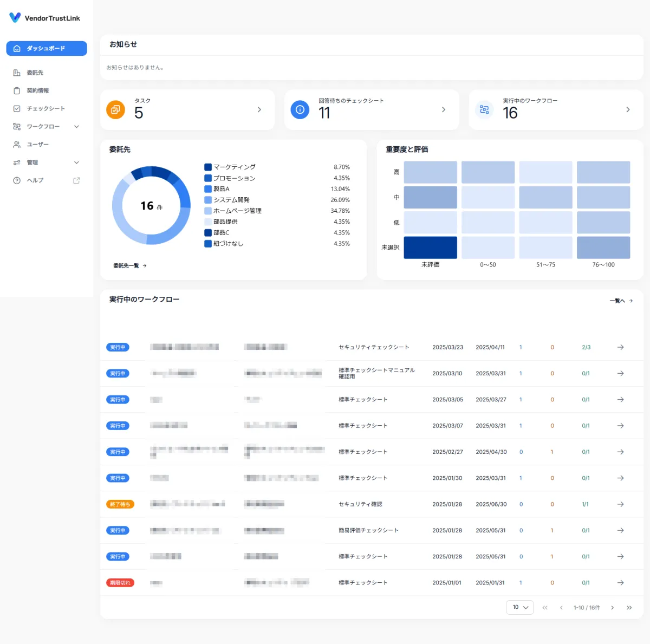Image resolution: width=650 pixels, height=644 pixels.
Task: Open 契約情報 in the sidebar
Action: pos(38,90)
